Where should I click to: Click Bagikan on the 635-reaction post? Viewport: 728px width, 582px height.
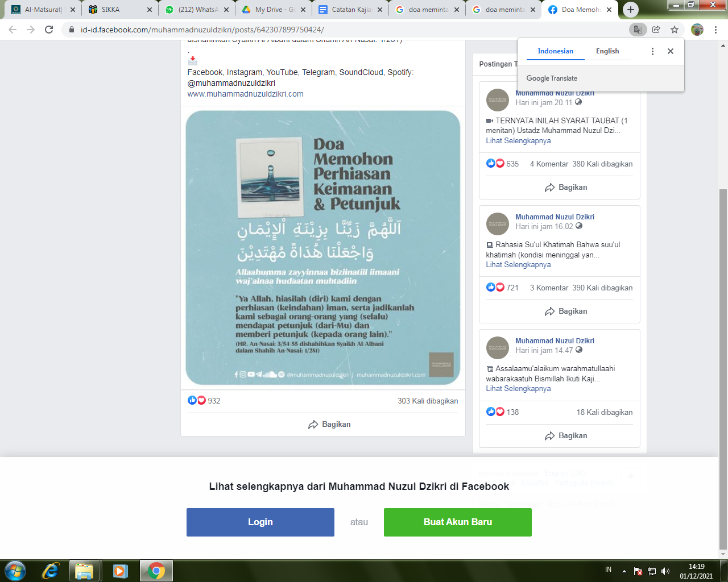click(x=566, y=188)
